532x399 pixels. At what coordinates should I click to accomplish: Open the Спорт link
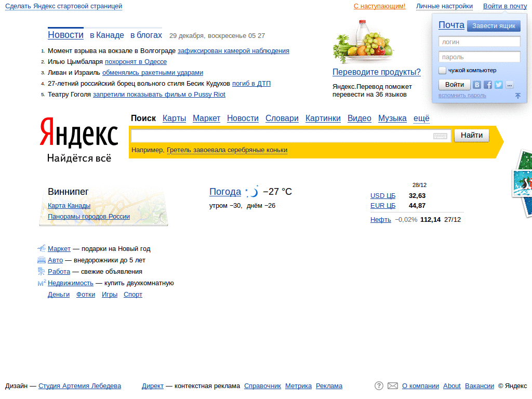pos(133,294)
